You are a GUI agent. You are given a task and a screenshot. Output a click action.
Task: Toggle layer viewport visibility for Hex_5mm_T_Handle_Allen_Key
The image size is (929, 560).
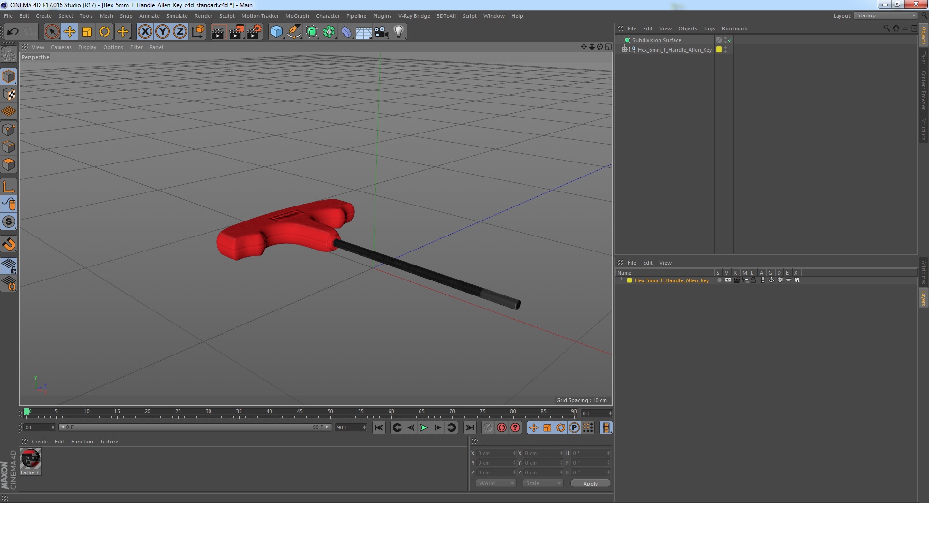(x=728, y=280)
